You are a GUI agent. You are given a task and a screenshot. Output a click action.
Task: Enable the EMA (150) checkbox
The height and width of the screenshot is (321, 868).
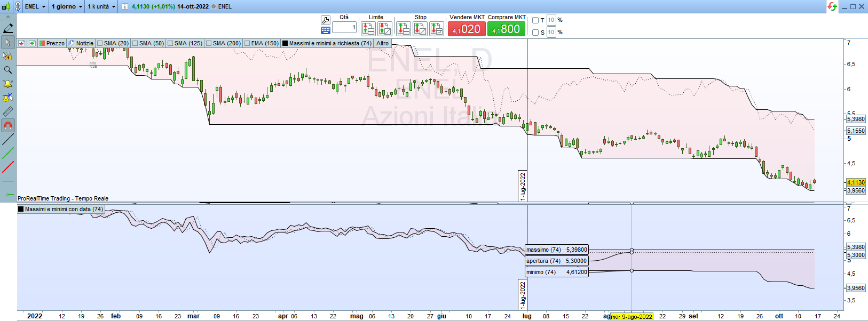[x=247, y=43]
